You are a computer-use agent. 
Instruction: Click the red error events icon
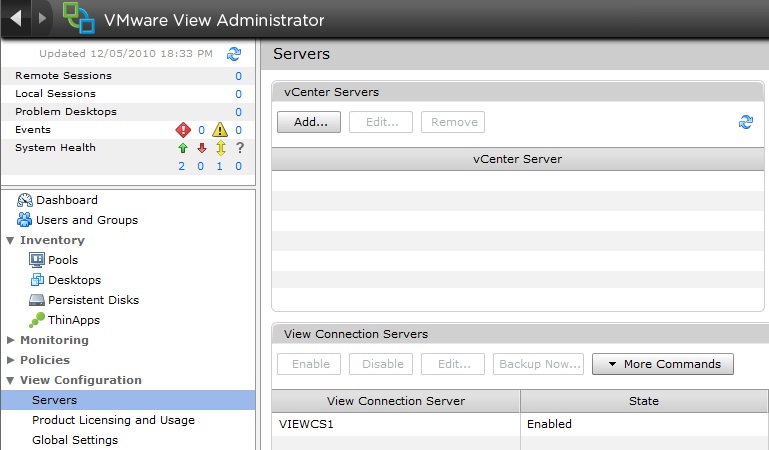(x=183, y=130)
